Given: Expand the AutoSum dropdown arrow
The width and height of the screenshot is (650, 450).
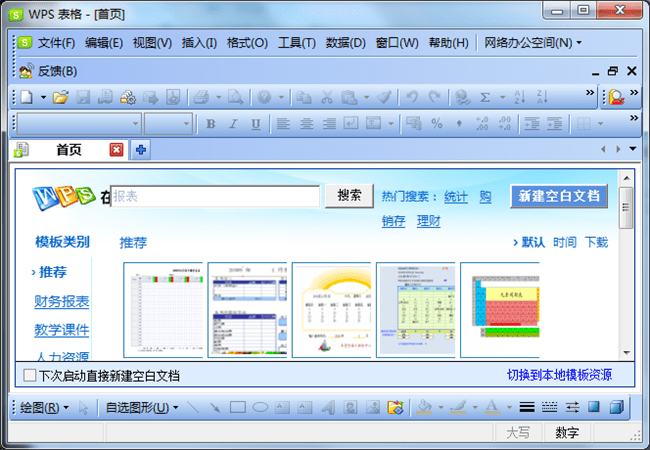Looking at the screenshot, I should pyautogui.click(x=502, y=98).
